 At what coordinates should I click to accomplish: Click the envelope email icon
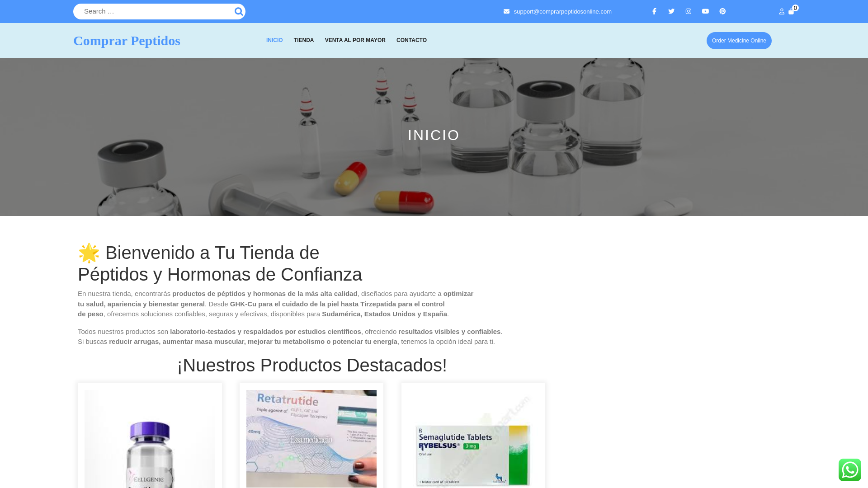[x=506, y=11]
